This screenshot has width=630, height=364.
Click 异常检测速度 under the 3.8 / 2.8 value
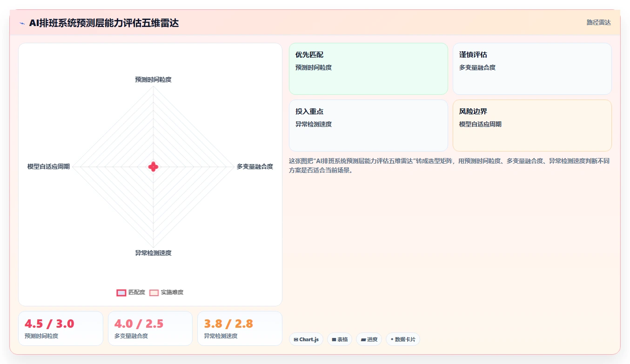(221, 336)
